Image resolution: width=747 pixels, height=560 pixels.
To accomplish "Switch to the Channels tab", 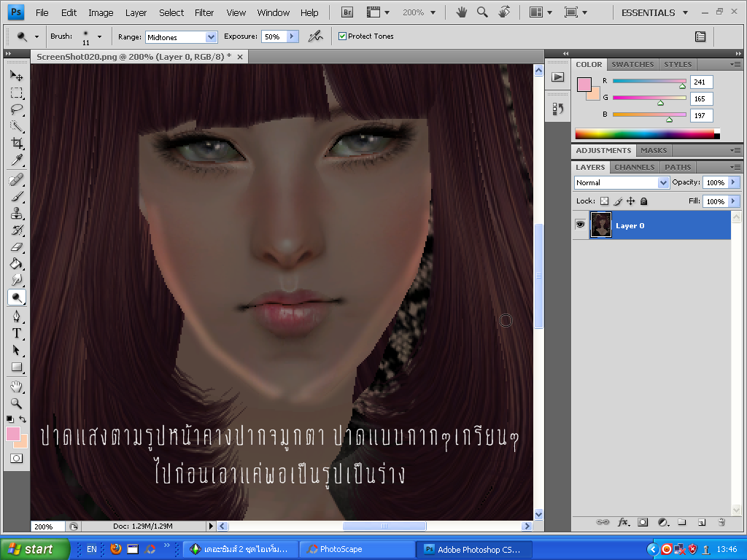I will 634,167.
